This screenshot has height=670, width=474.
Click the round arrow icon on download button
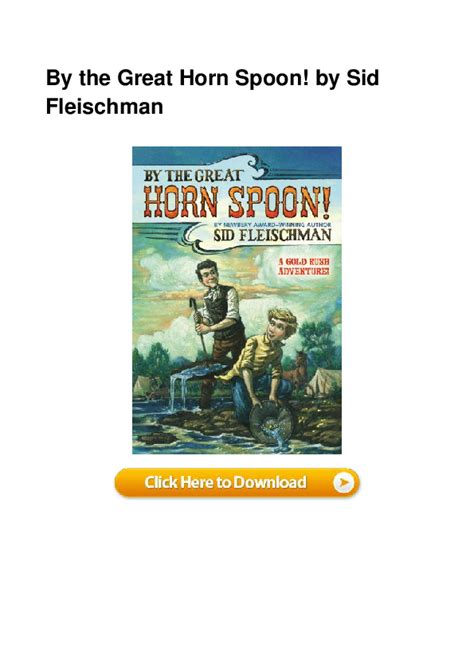[344, 482]
